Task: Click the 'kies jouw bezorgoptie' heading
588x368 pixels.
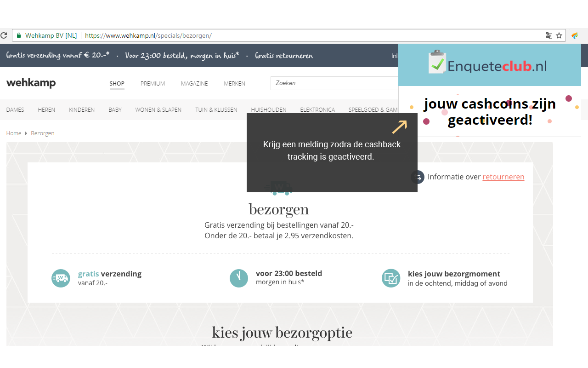Action: [x=282, y=333]
